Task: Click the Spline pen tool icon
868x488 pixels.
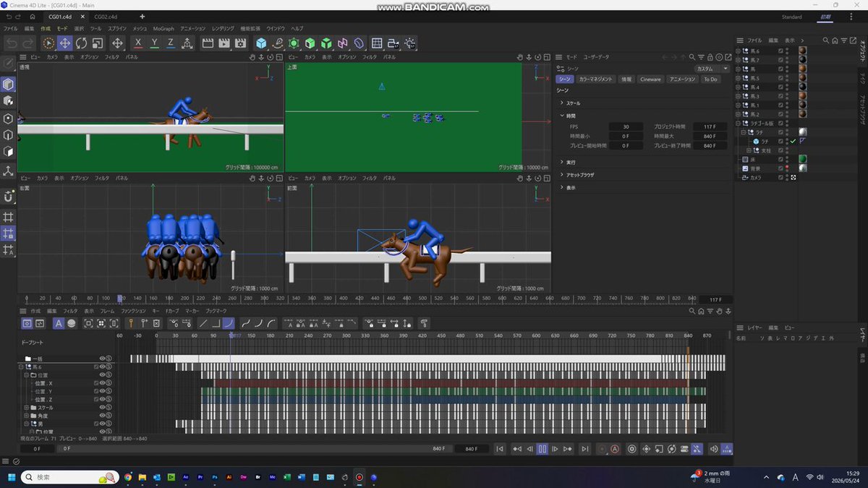Action: tap(278, 43)
